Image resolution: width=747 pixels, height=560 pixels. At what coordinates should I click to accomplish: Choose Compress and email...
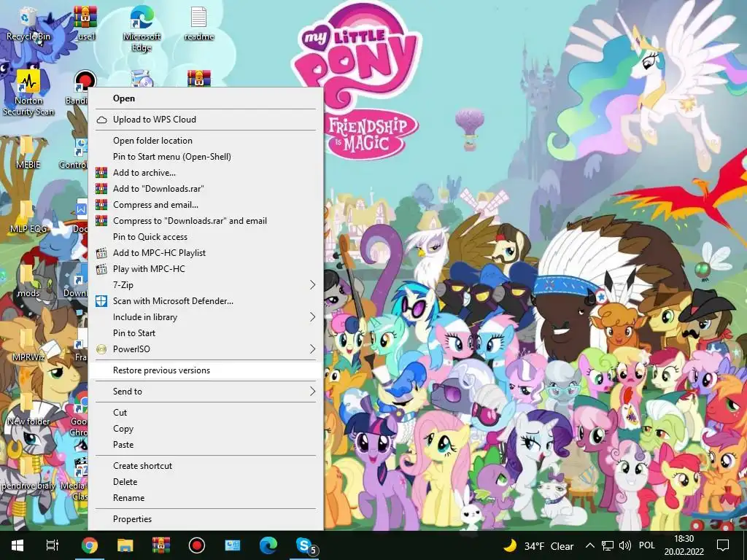[206, 205]
